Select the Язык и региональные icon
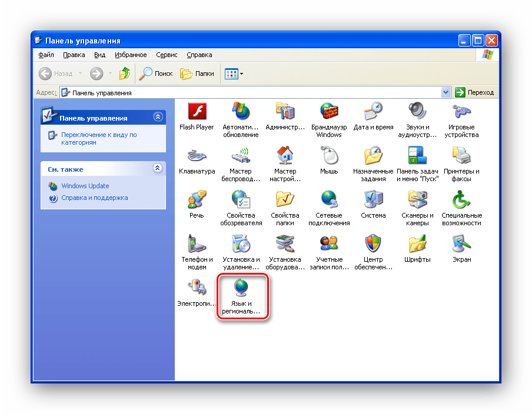This screenshot has width=532, height=414. point(241,288)
